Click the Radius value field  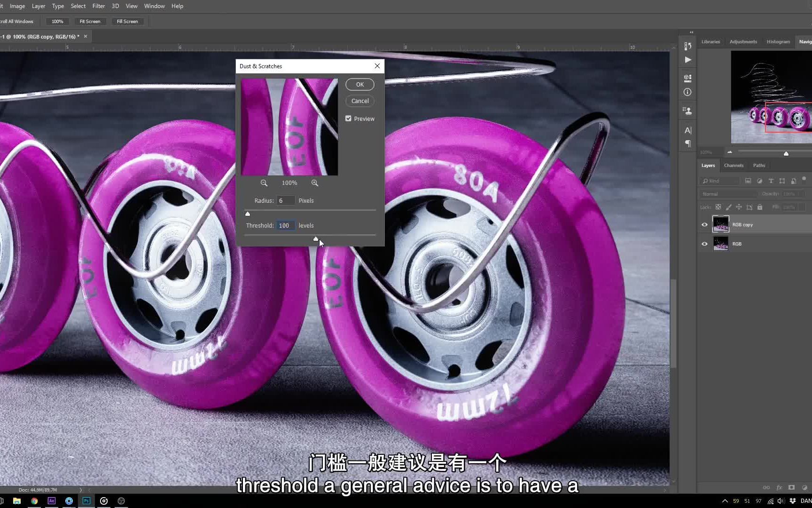285,201
